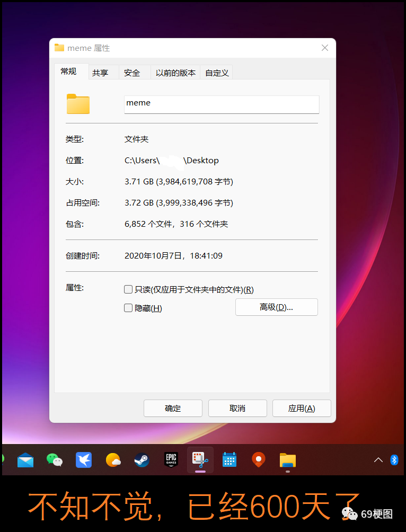This screenshot has width=406, height=532.
Task: Tick the 隐藏 hidden checkbox
Action: [x=128, y=308]
